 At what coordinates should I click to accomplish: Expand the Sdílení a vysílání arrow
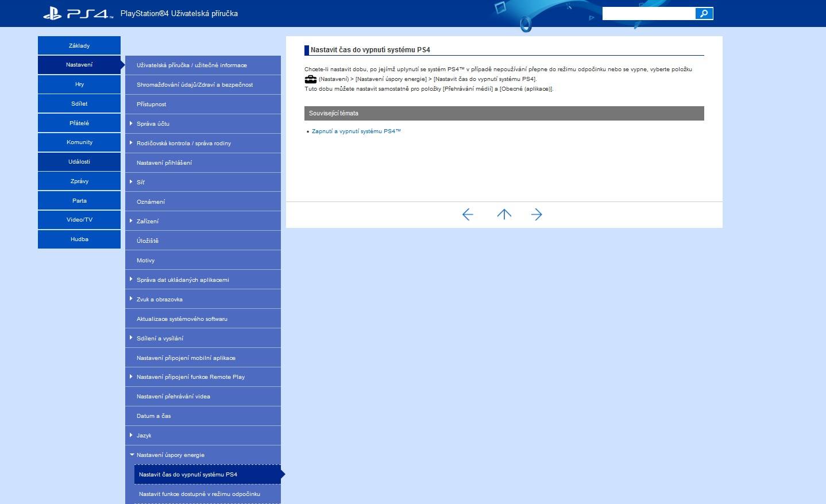pos(131,338)
